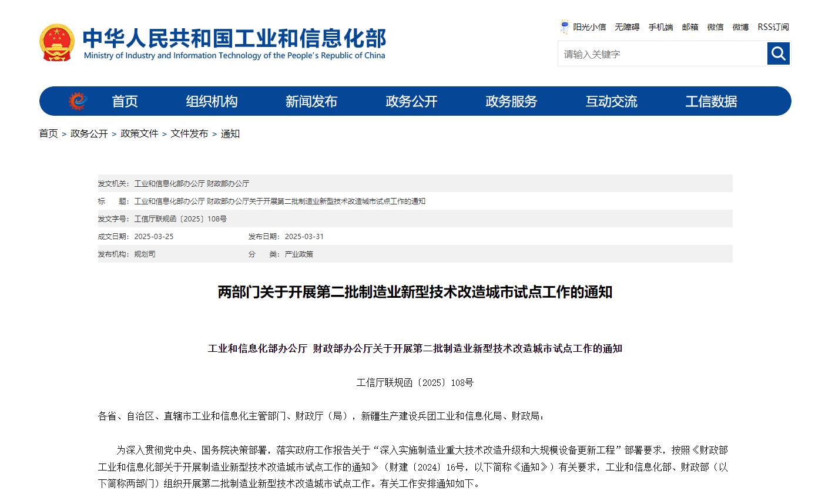Click the 成文日期 value 2025-03-25
815x504 pixels.
[154, 237]
